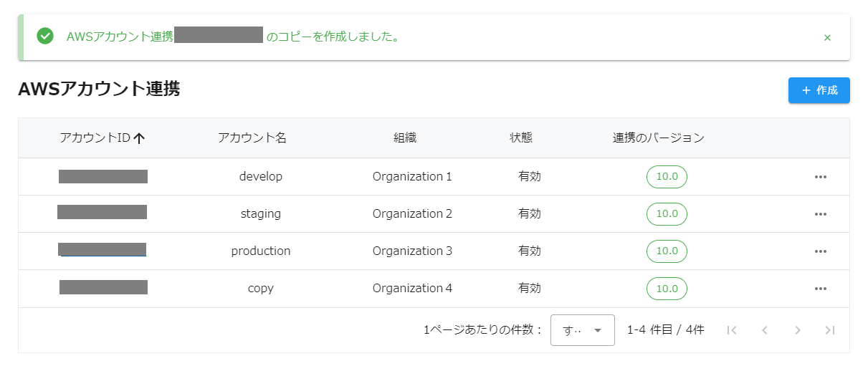Go to previous page of table

pos(765,330)
